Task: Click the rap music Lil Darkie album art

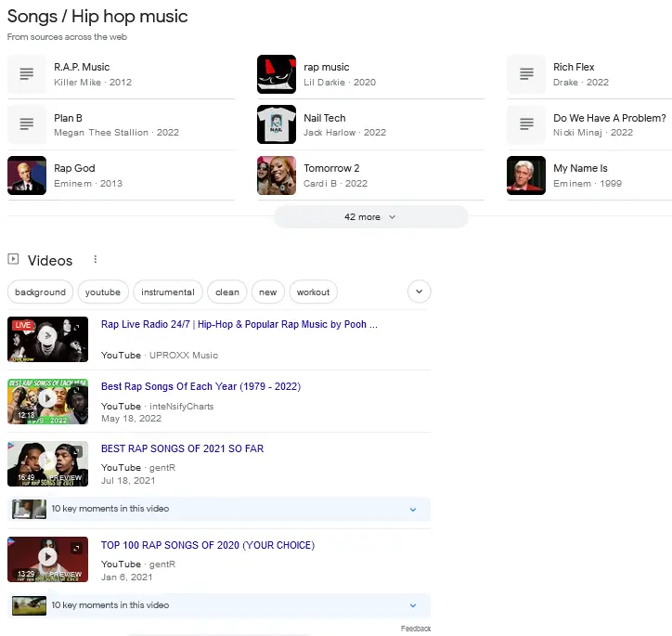Action: [277, 74]
